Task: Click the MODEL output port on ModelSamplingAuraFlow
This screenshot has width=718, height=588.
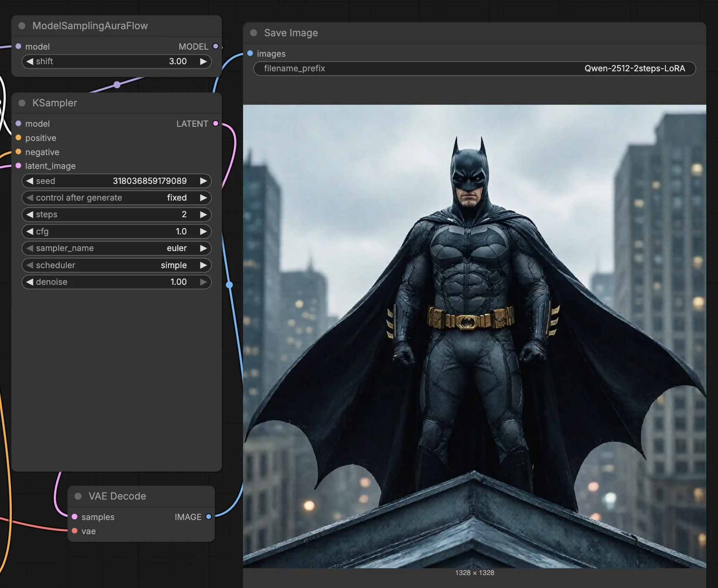Action: point(215,46)
